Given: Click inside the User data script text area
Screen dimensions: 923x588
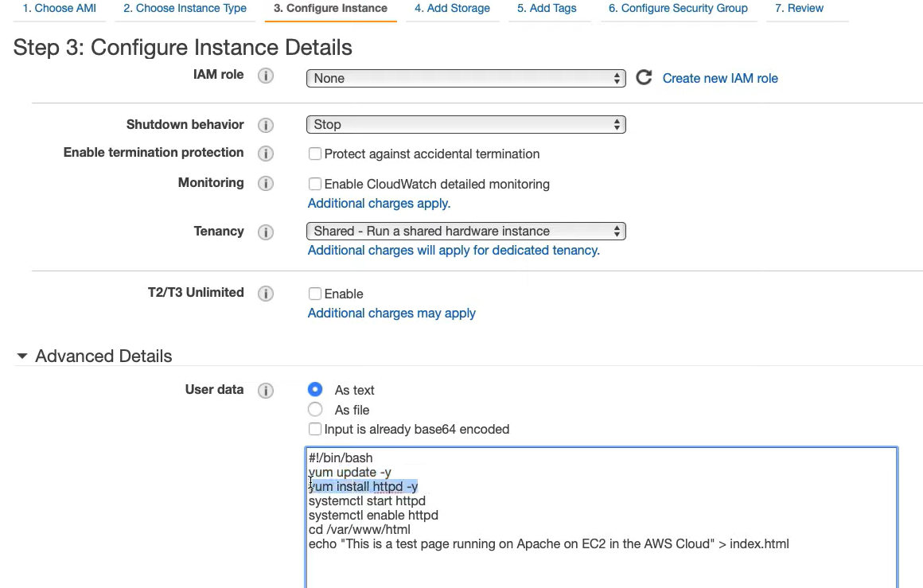Looking at the screenshot, I should pyautogui.click(x=602, y=567).
